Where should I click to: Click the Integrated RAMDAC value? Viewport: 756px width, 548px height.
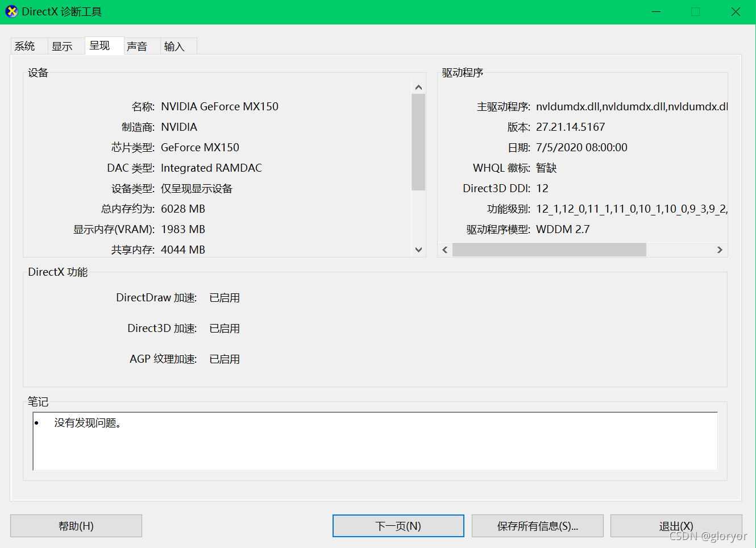coord(211,168)
